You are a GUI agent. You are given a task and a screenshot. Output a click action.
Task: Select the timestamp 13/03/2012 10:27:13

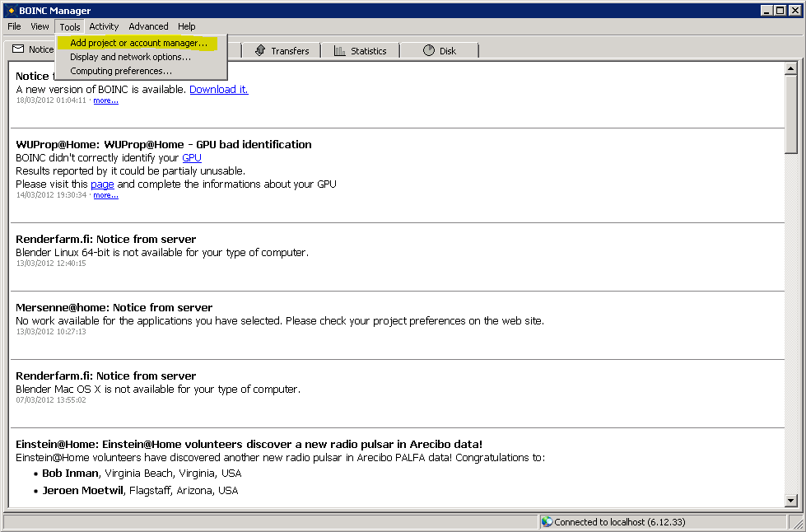[51, 332]
